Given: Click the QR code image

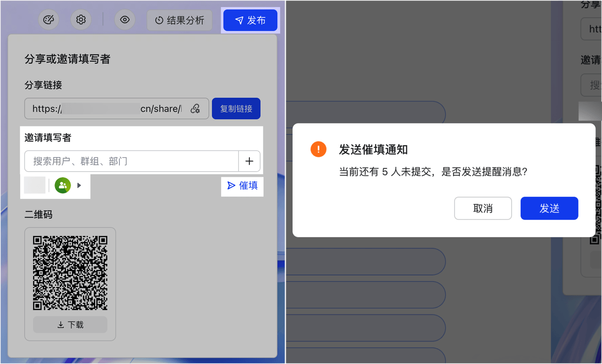Looking at the screenshot, I should pyautogui.click(x=70, y=273).
